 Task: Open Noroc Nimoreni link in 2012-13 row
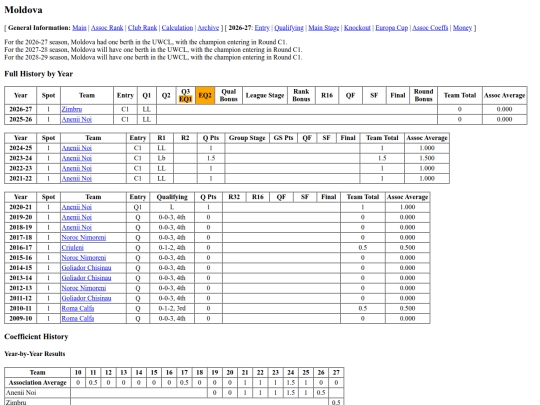(x=84, y=288)
